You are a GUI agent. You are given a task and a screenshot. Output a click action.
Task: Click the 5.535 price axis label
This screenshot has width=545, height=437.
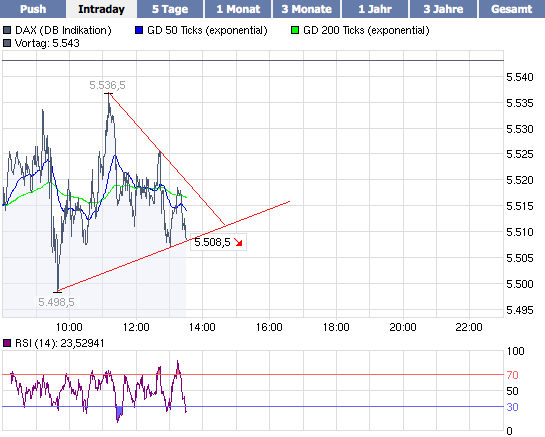pos(520,103)
